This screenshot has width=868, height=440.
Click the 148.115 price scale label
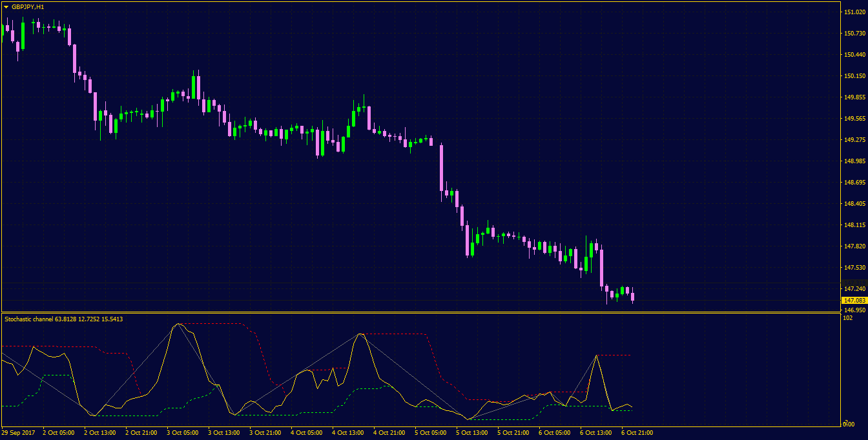click(854, 225)
